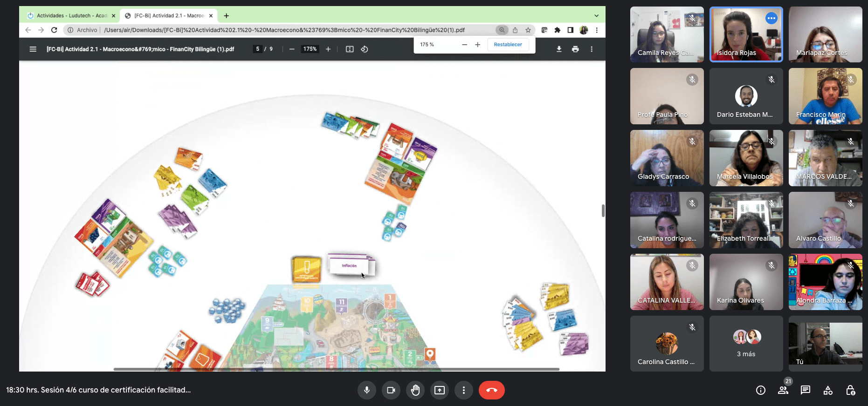Click the zoom magnifier icon in address bar
The height and width of the screenshot is (406, 868).
coord(502,30)
